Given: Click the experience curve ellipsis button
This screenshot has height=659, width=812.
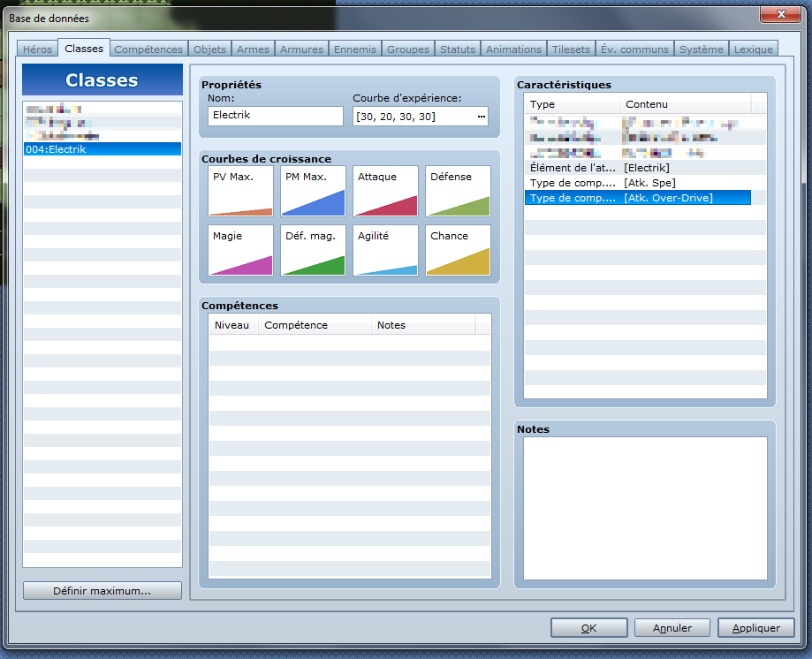Looking at the screenshot, I should (x=481, y=117).
